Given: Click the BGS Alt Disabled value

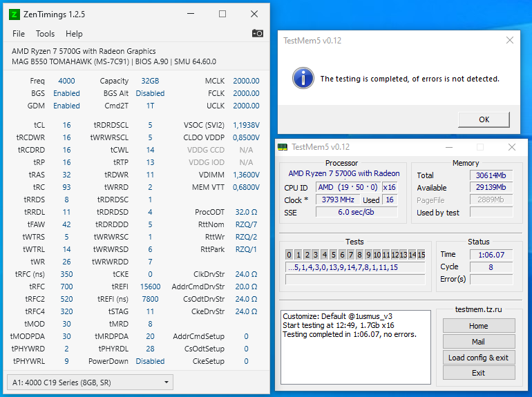Looking at the screenshot, I should (150, 93).
